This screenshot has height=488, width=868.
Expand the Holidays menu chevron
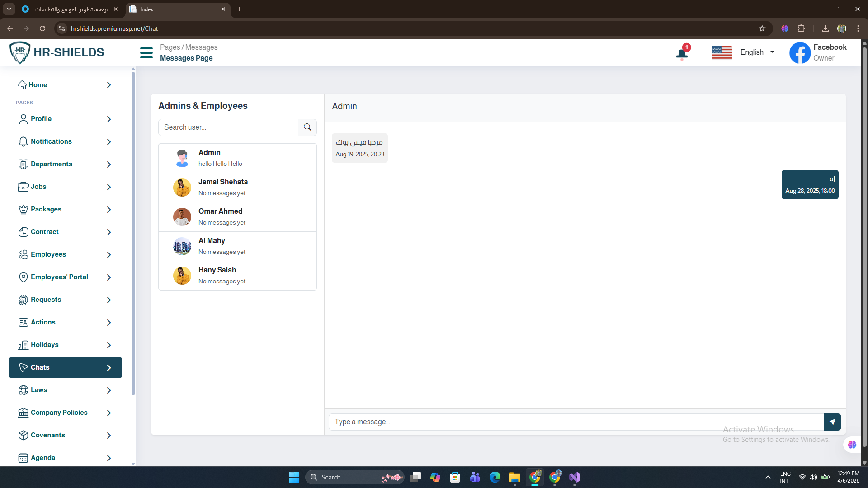point(109,345)
